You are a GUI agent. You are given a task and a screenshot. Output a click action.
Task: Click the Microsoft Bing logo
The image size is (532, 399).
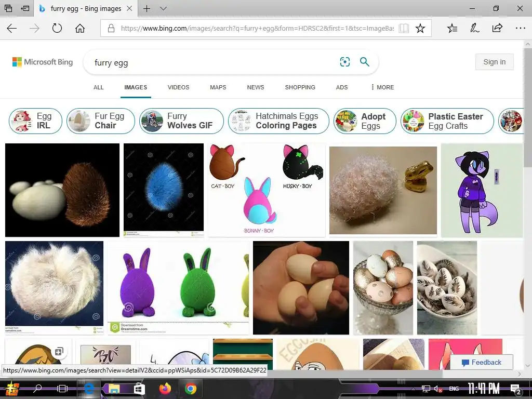pos(43,62)
